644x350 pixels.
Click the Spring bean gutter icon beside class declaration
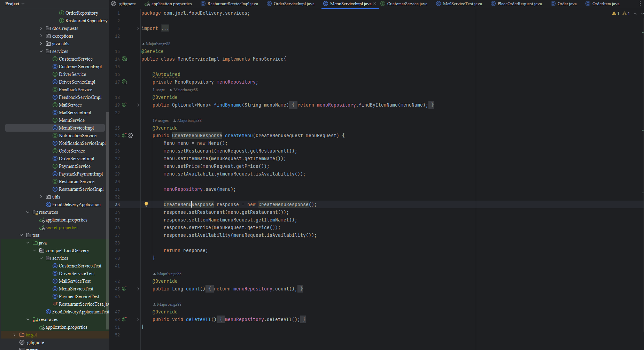point(124,59)
